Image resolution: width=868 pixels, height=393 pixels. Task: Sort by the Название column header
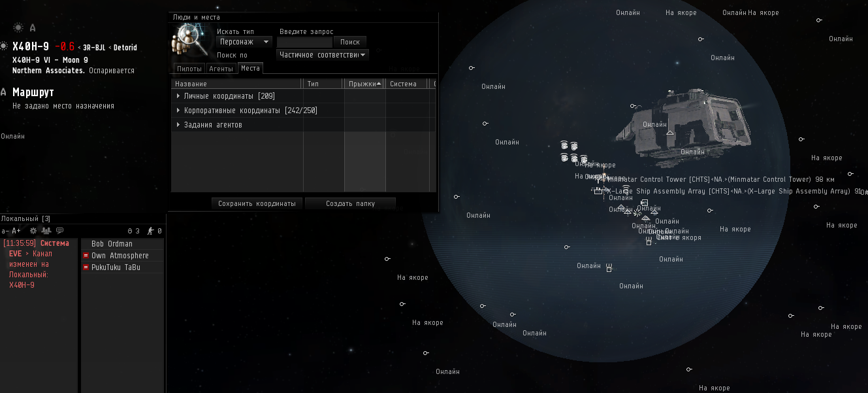pos(236,84)
